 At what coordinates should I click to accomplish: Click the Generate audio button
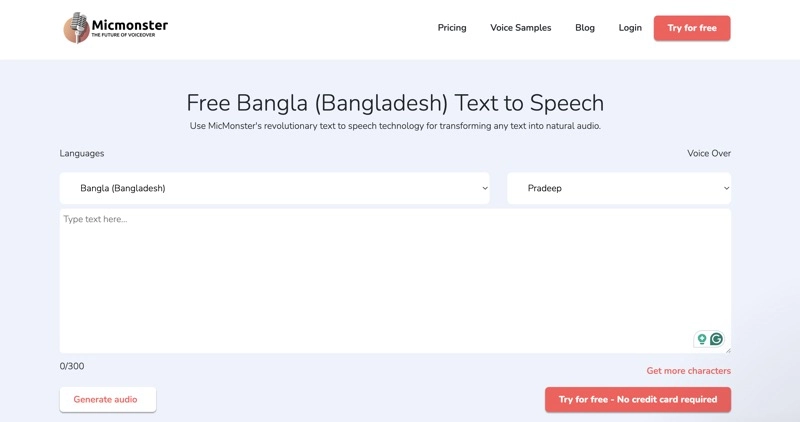point(107,400)
